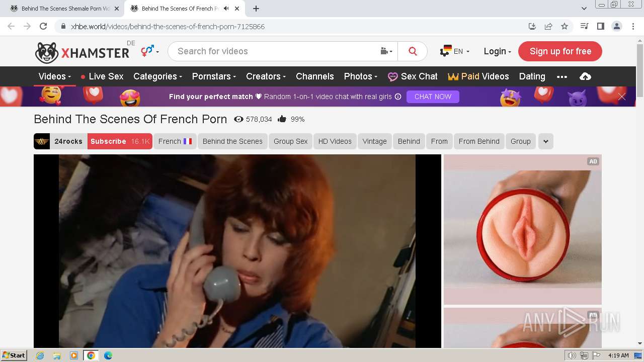Screen dimensions: 644x362
Task: Bookmark this page with the star
Action: [x=565, y=26]
